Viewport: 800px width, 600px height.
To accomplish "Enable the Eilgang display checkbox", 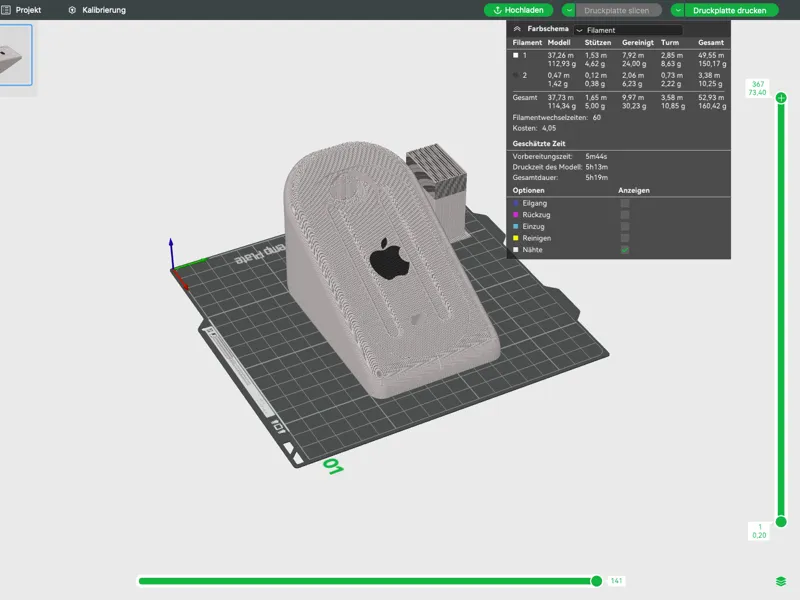I will [x=624, y=203].
